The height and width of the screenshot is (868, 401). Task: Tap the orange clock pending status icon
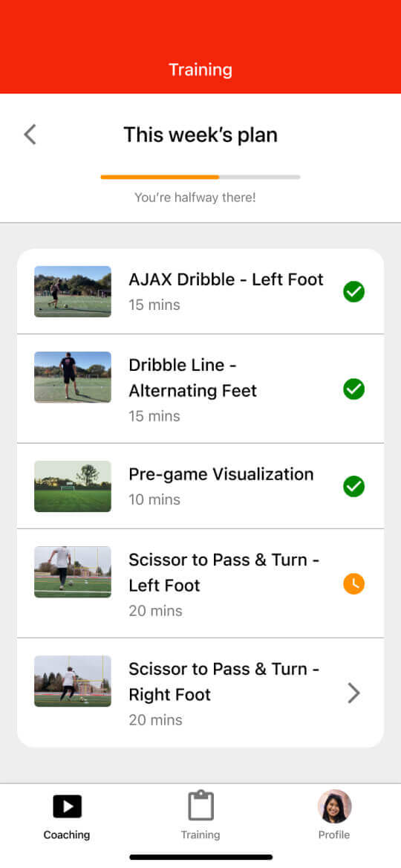[x=354, y=584]
